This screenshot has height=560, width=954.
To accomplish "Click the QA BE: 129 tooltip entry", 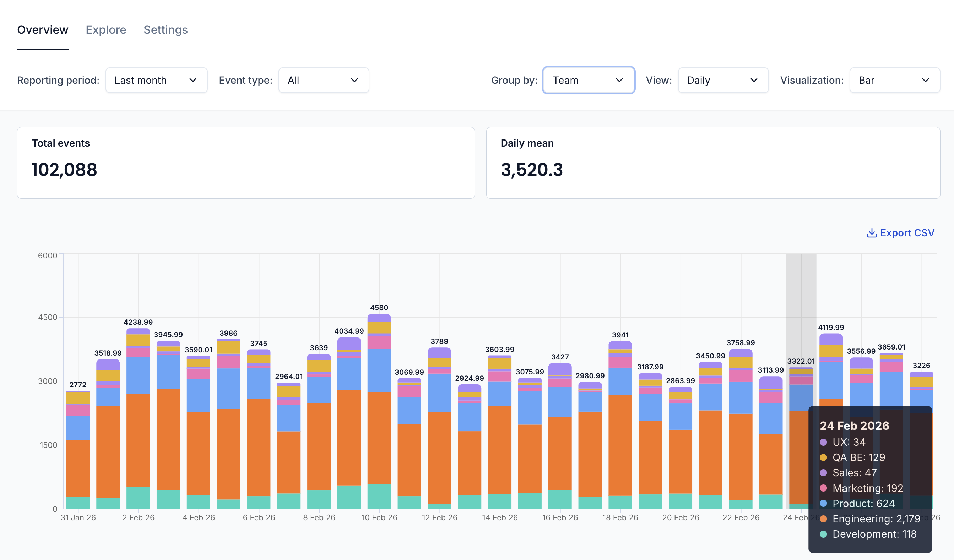I will pyautogui.click(x=852, y=457).
